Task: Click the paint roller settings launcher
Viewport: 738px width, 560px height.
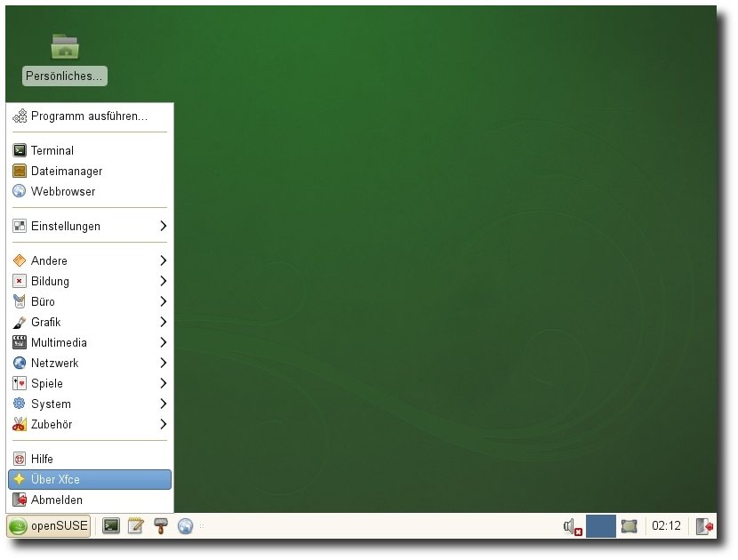Action: (161, 526)
